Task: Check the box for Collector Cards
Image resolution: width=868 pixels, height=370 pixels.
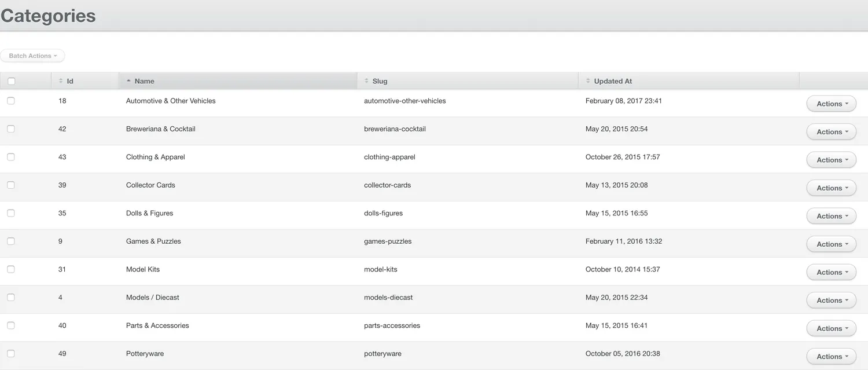Action: (11, 185)
